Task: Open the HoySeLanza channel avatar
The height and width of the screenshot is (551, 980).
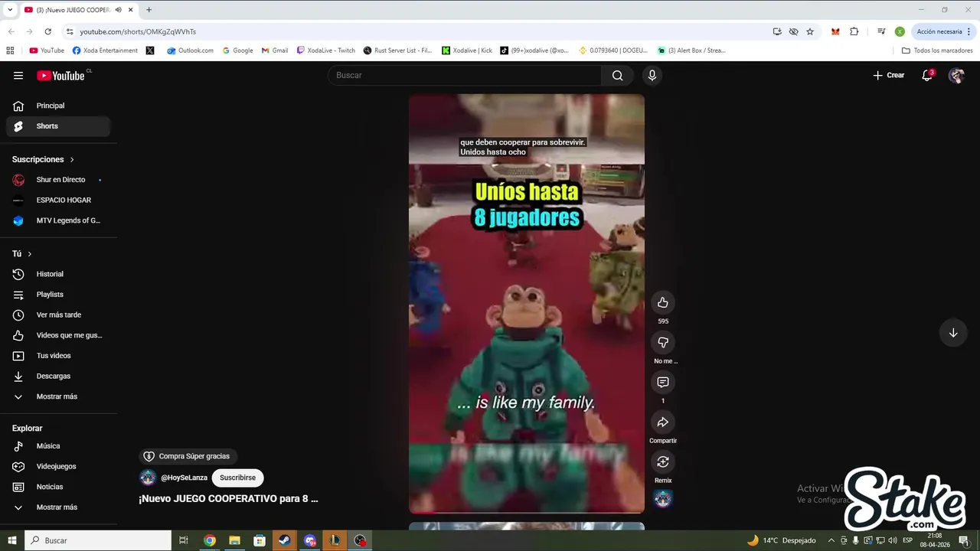Action: click(x=148, y=478)
